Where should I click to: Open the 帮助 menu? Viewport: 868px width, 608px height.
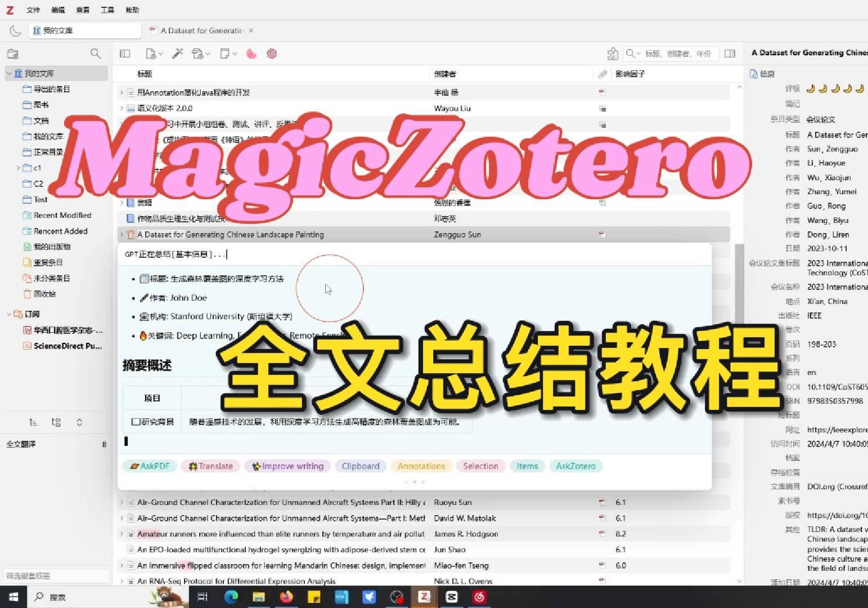click(x=132, y=10)
